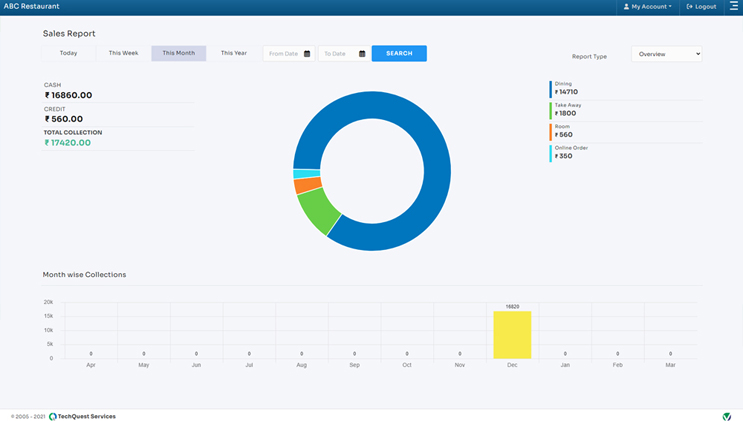Click the 20k label on the chart's vertical axis
Screen dimensions: 743x421
[48, 302]
